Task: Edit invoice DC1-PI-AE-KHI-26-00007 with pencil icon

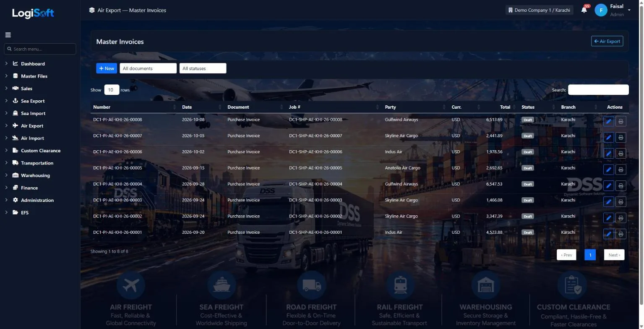Action: tap(608, 137)
